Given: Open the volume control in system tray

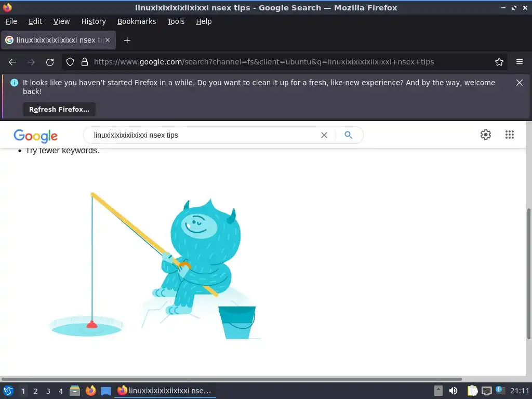Looking at the screenshot, I should click(x=453, y=391).
